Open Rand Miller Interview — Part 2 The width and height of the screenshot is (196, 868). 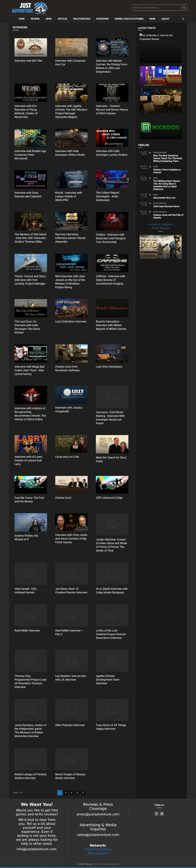[x=69, y=632]
